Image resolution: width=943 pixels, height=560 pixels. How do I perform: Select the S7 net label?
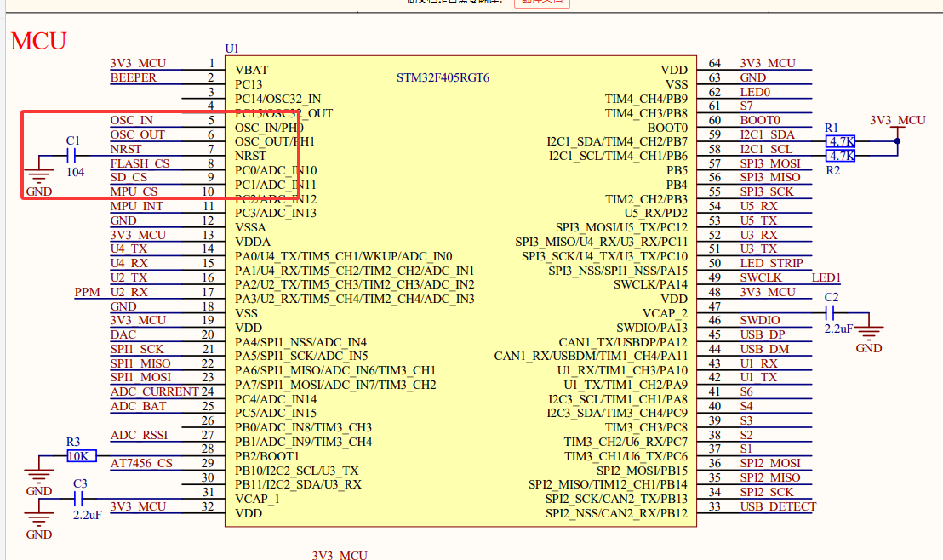[x=746, y=106]
